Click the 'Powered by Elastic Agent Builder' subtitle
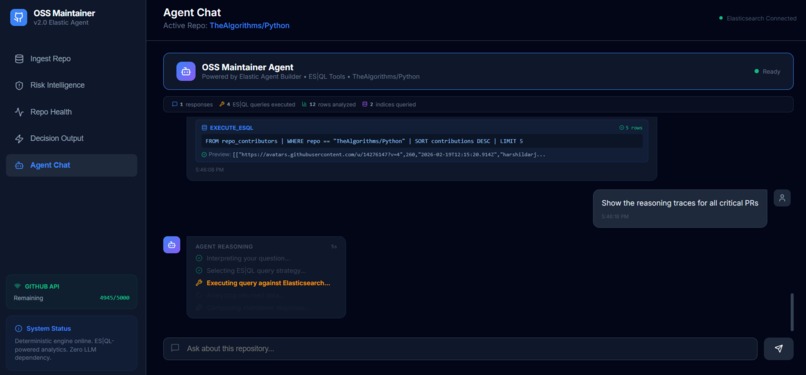The image size is (806, 375). [310, 77]
